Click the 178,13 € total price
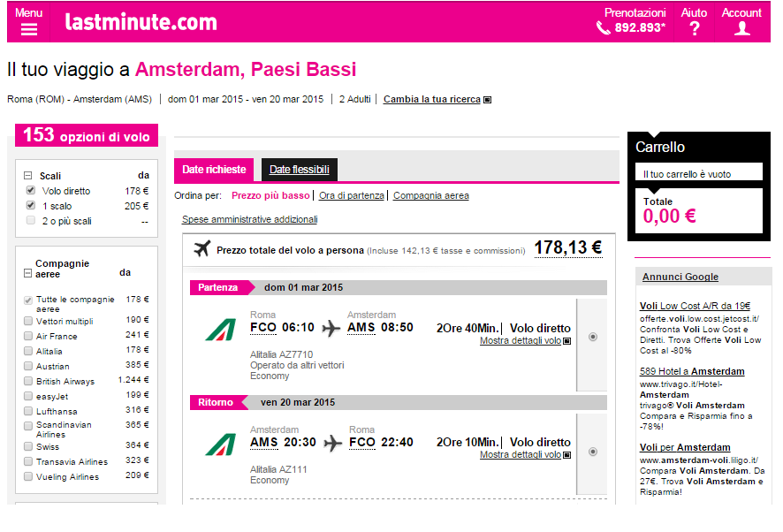This screenshot has width=783, height=532. 568,247
